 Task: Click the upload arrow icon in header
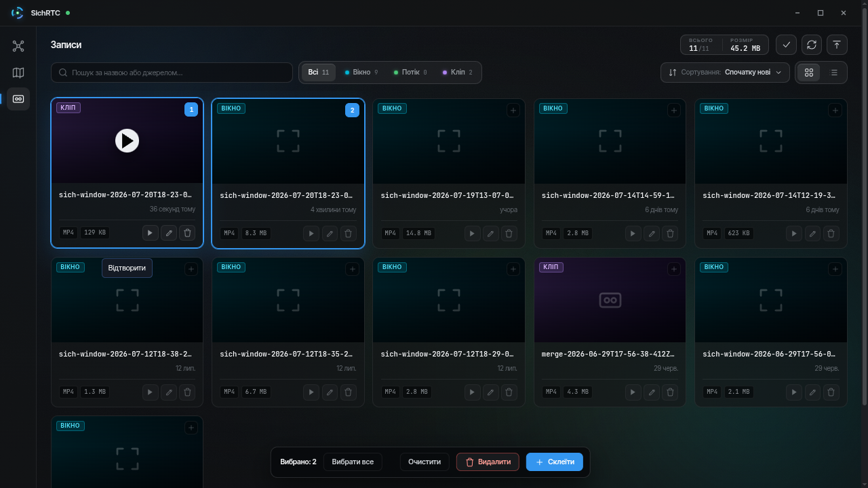[837, 45]
